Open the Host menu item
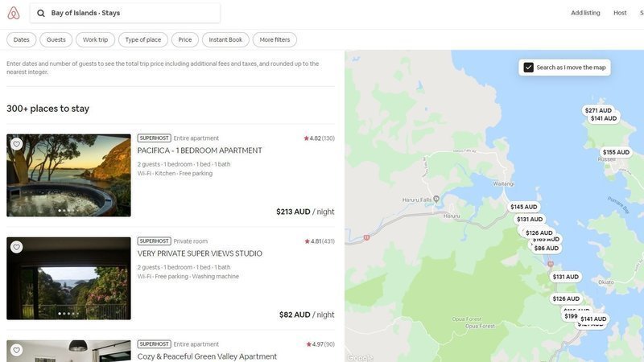Screen dimensions: 644x362 tap(620, 13)
